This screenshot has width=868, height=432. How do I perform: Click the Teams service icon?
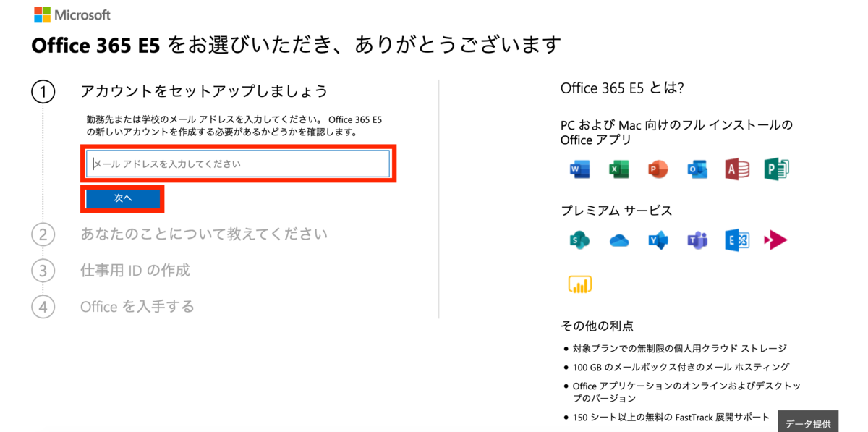coord(697,240)
